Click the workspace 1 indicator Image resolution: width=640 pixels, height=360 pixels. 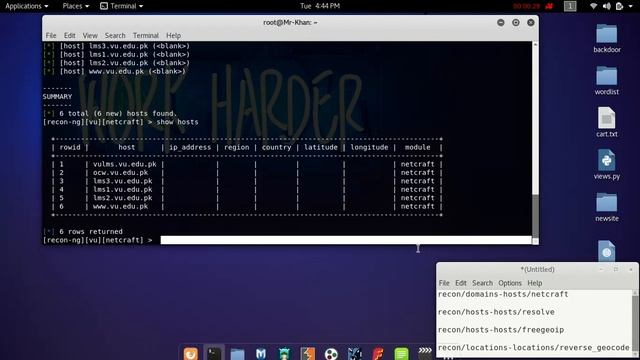(570, 6)
